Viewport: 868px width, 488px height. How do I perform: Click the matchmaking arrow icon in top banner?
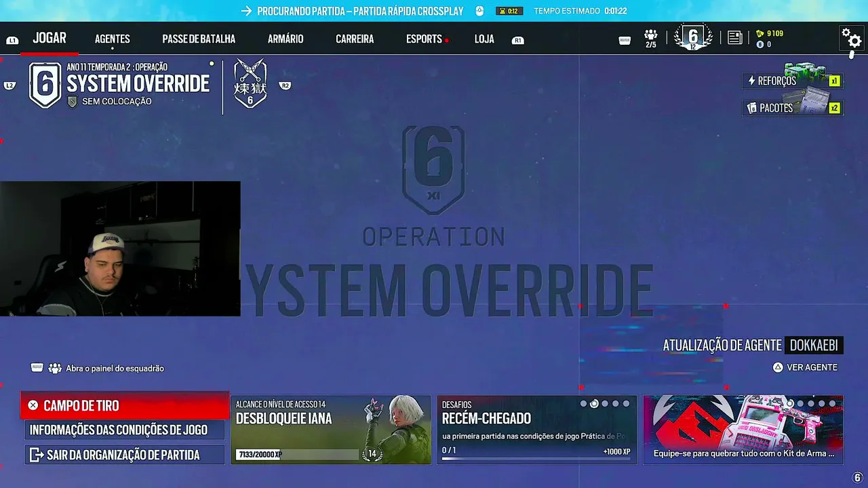pos(246,11)
